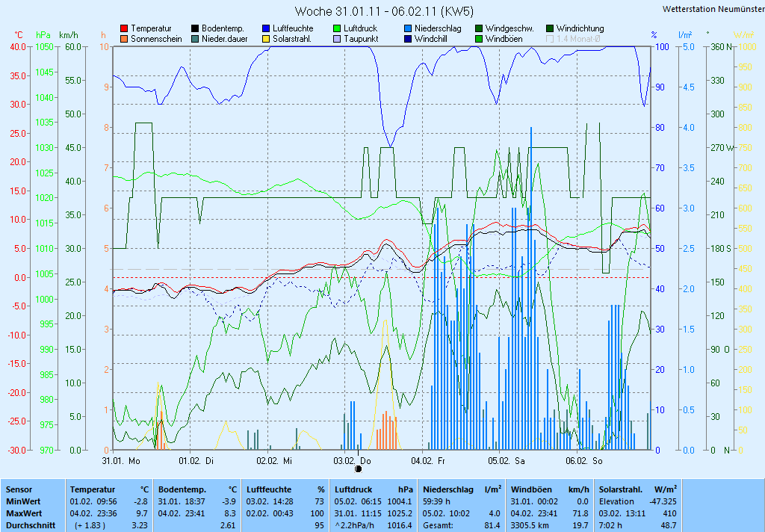Toggle the Taupunkt legend box
765x532 pixels.
point(337,39)
